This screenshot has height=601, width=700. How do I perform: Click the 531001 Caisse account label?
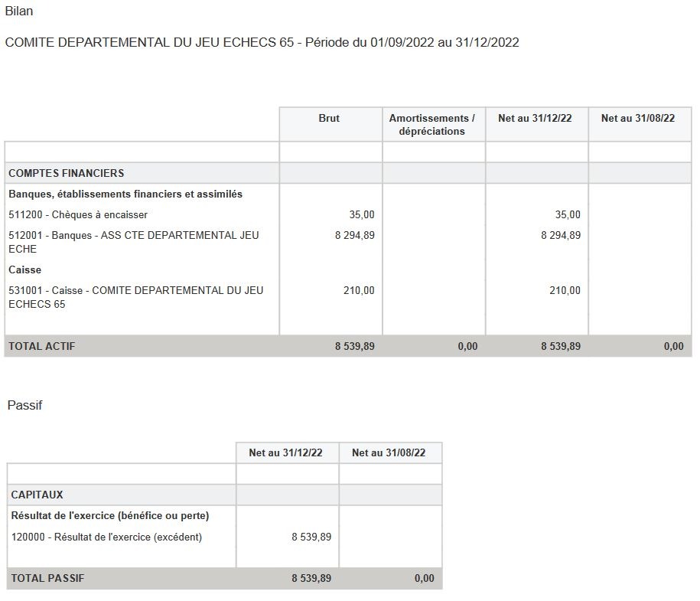pos(135,297)
